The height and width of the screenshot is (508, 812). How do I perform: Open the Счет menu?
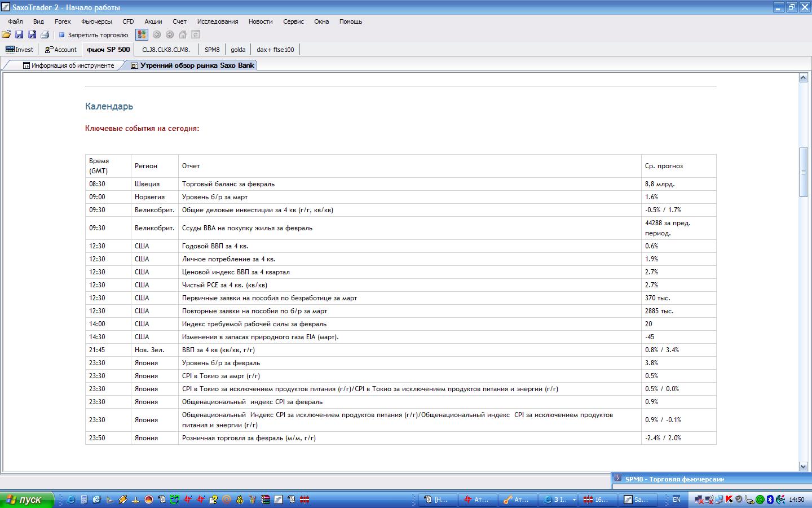click(180, 21)
